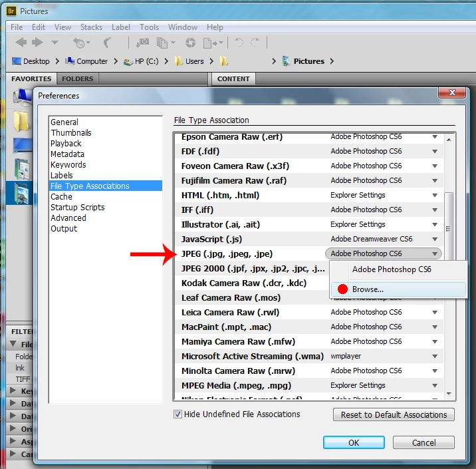The height and width of the screenshot is (469, 476).
Task: Open the dropdown for FDF (.fdf)
Action: coord(435,151)
